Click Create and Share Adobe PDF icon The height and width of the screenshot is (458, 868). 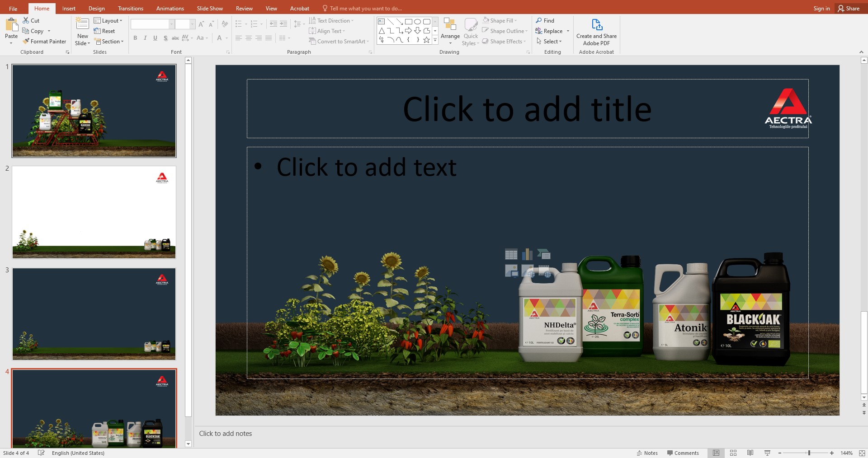click(x=596, y=25)
